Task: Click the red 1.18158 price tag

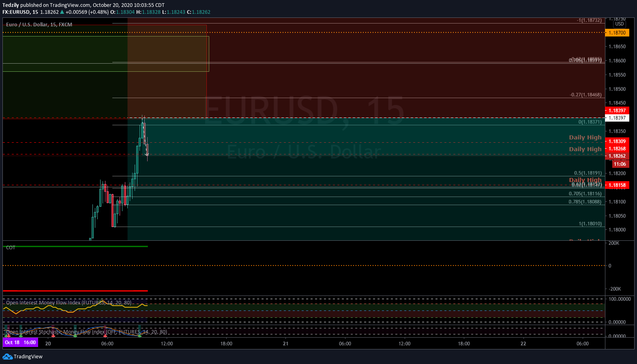Action: [x=617, y=185]
